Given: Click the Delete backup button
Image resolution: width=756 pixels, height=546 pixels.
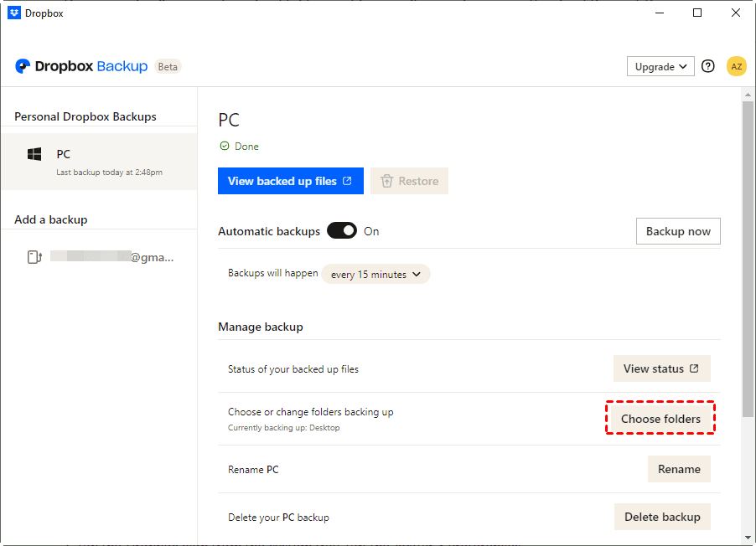Looking at the screenshot, I should click(662, 517).
